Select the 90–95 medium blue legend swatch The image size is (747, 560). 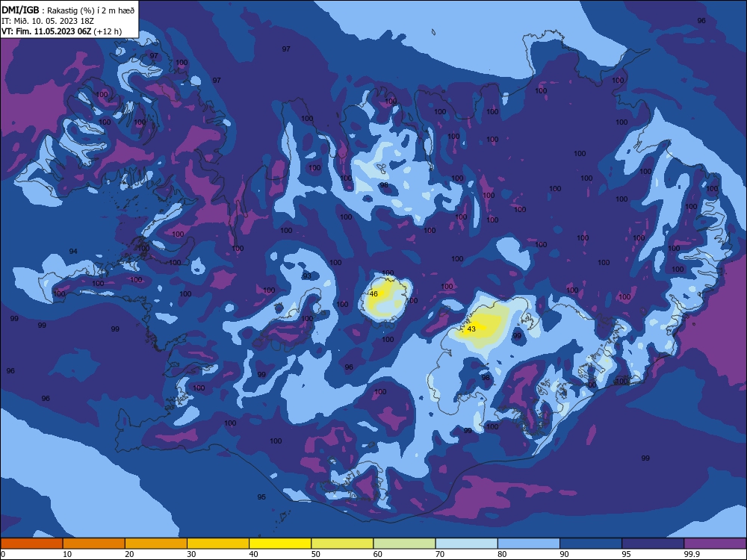tap(591, 544)
